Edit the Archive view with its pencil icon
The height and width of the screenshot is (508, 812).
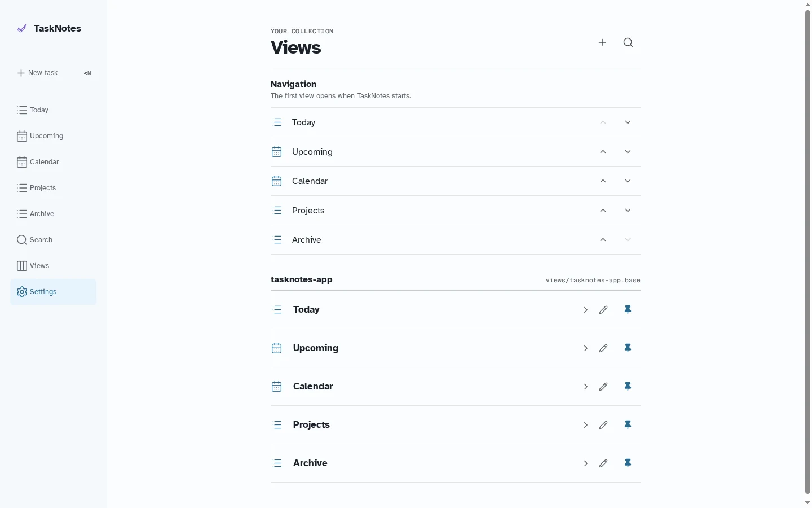(x=603, y=463)
